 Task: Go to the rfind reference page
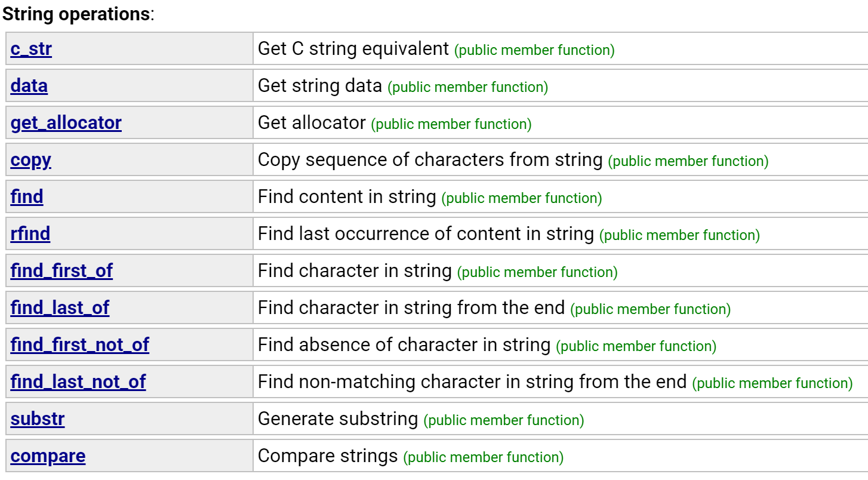[30, 234]
